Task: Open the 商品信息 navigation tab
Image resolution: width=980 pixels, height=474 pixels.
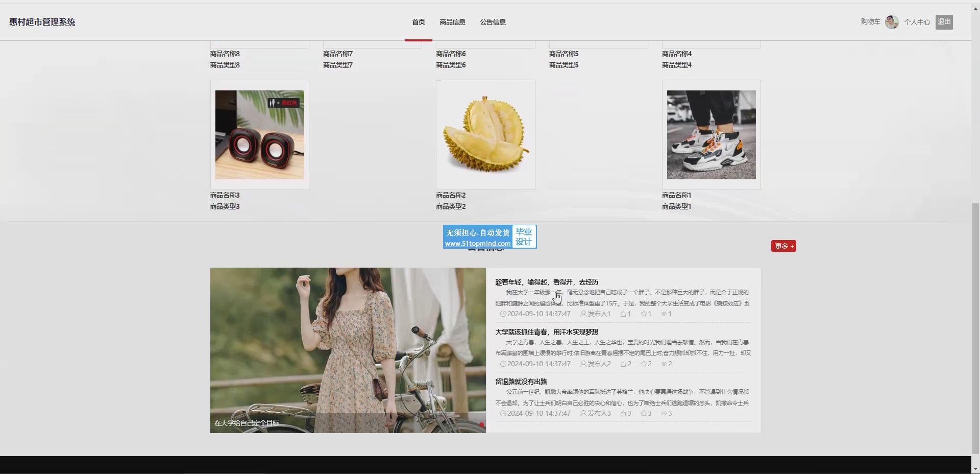Action: (452, 22)
